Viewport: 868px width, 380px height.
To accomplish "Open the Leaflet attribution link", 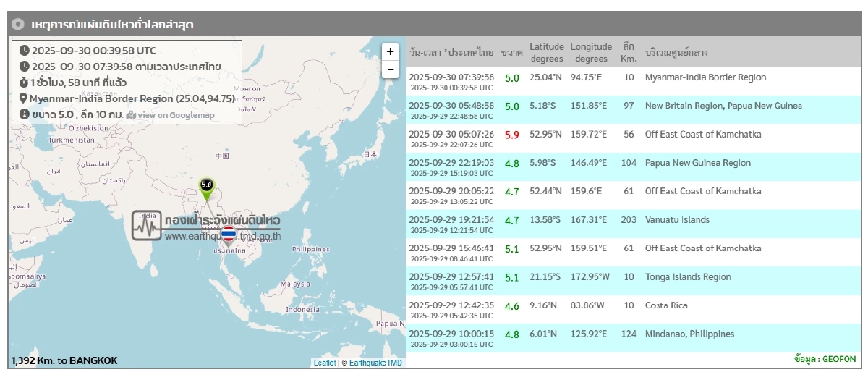I will (324, 363).
